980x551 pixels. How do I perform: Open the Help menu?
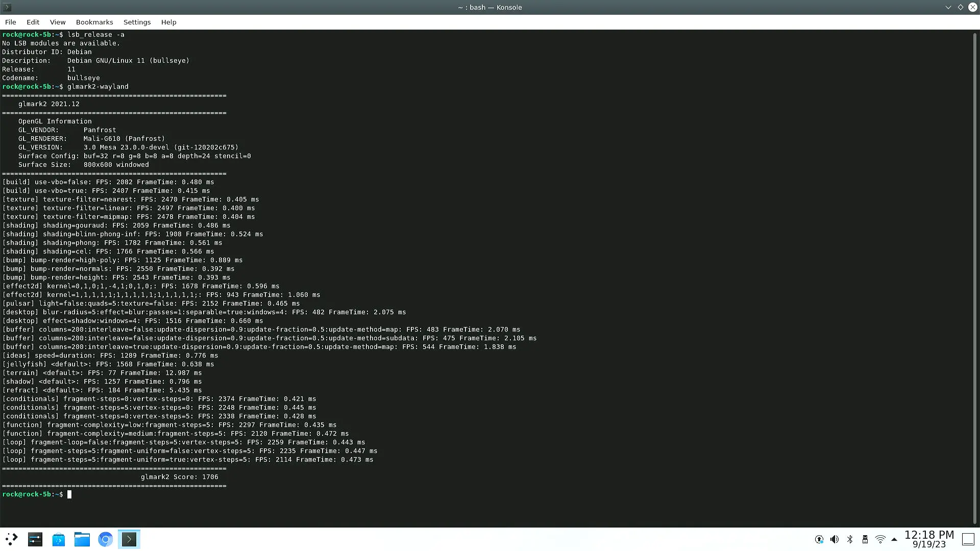(x=168, y=22)
